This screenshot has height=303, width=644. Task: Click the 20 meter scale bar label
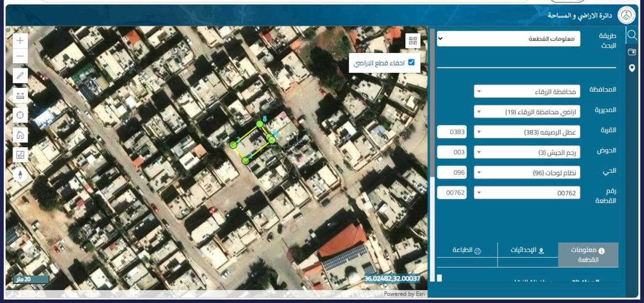point(30,279)
